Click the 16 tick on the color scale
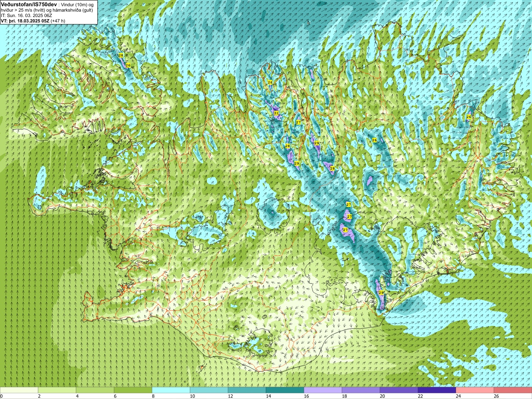Viewport: 532px width, 399px height. coord(306,396)
